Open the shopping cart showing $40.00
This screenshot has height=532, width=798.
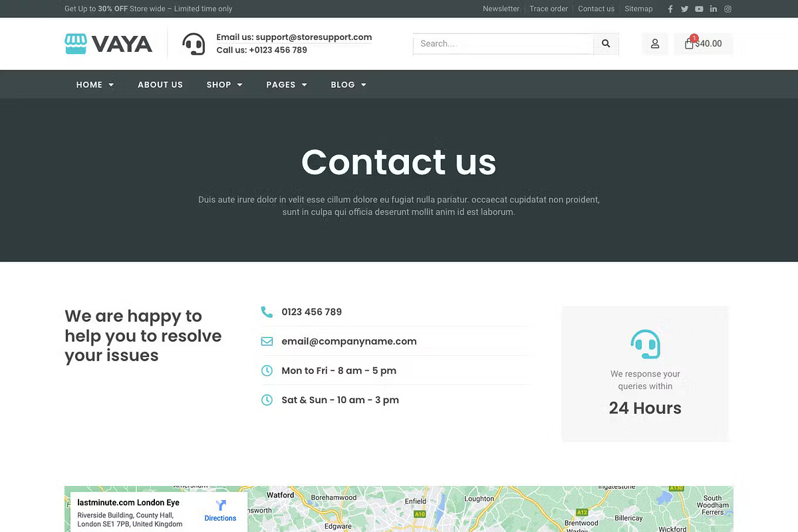[704, 44]
